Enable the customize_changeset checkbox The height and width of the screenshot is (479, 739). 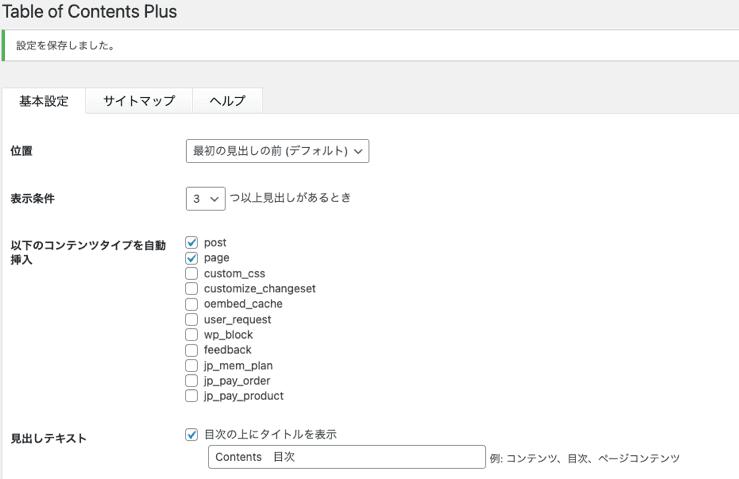point(191,289)
